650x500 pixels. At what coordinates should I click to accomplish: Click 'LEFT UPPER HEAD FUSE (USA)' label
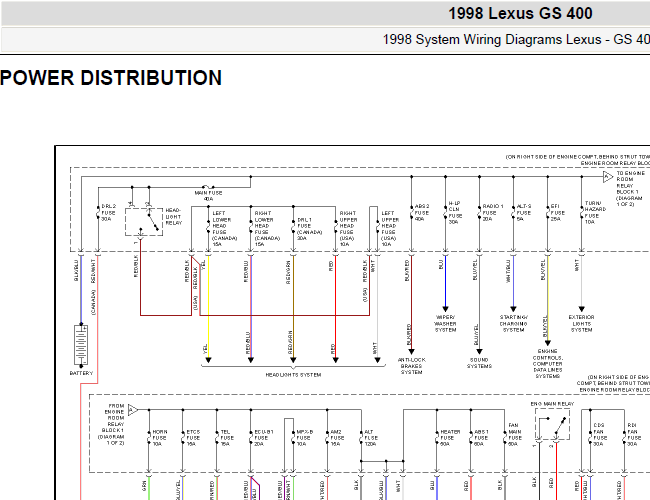(390, 229)
